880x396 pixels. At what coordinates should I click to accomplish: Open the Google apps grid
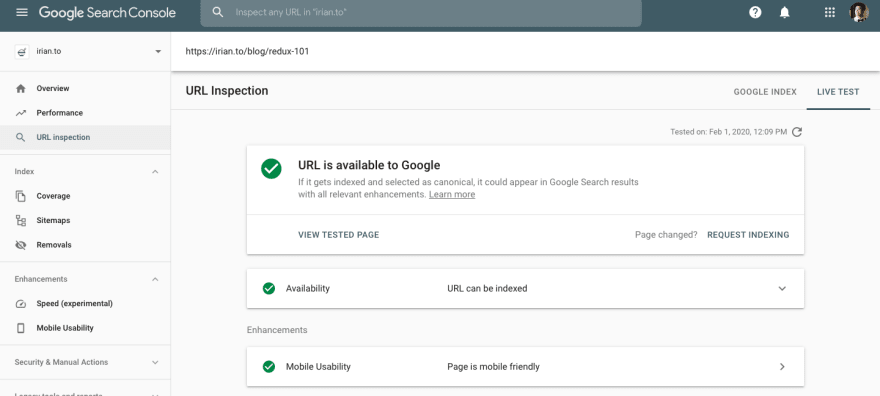click(829, 12)
